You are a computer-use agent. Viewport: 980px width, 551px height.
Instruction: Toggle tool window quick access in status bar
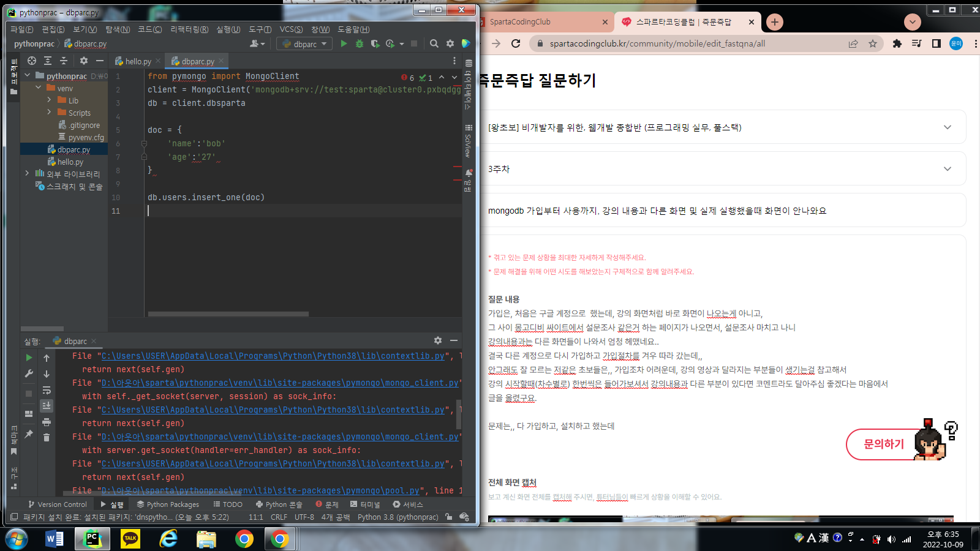(x=14, y=517)
